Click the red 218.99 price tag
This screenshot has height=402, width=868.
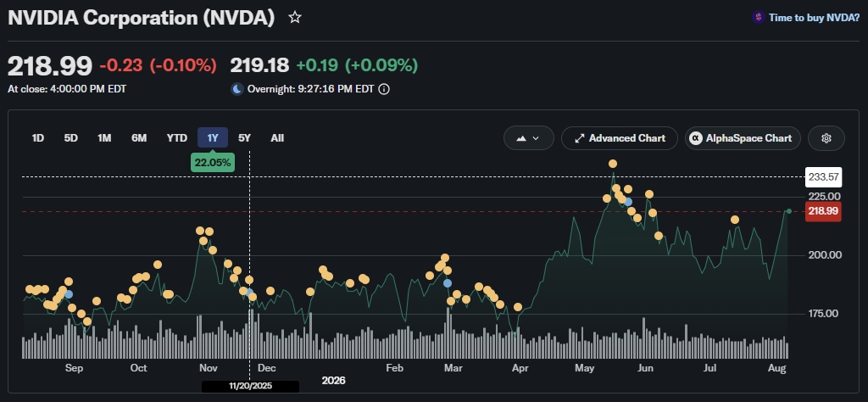(824, 211)
